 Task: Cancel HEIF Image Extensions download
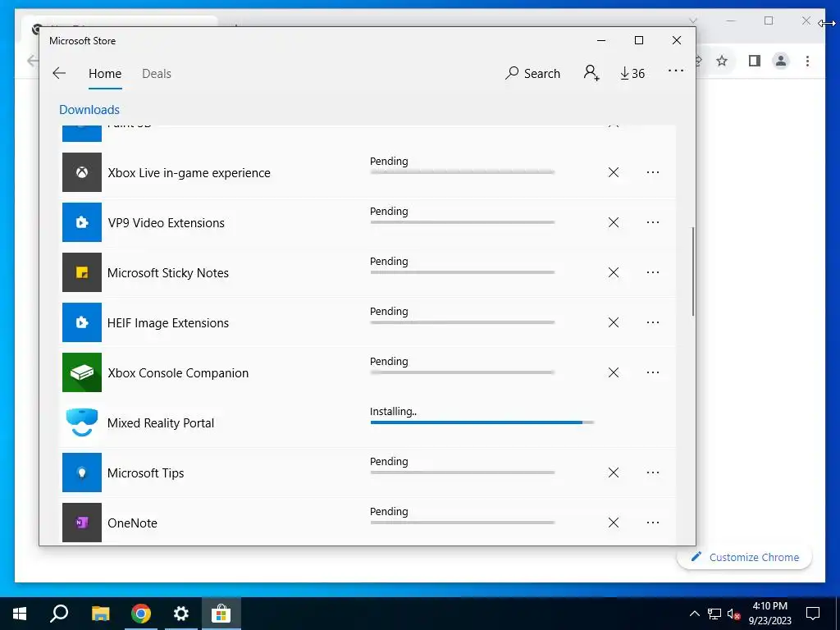[x=614, y=322]
